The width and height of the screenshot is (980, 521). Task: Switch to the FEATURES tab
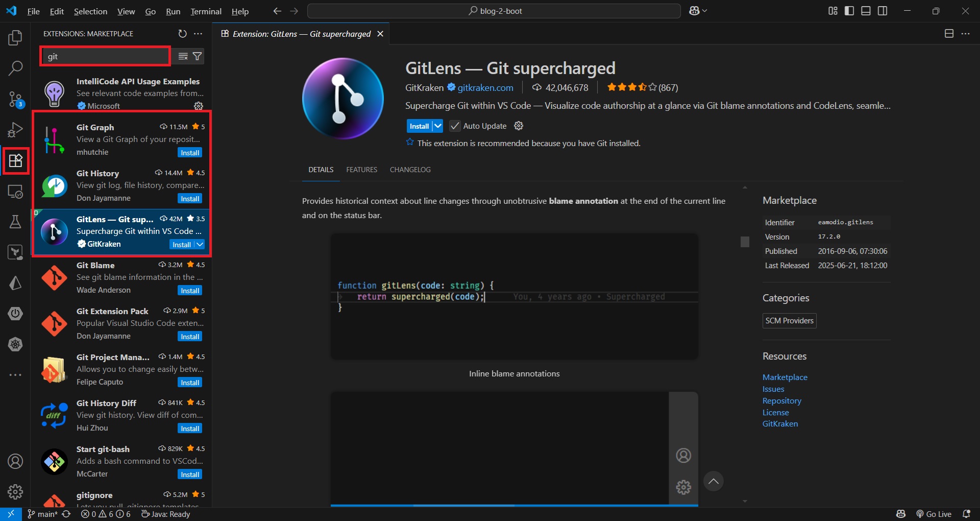click(361, 170)
